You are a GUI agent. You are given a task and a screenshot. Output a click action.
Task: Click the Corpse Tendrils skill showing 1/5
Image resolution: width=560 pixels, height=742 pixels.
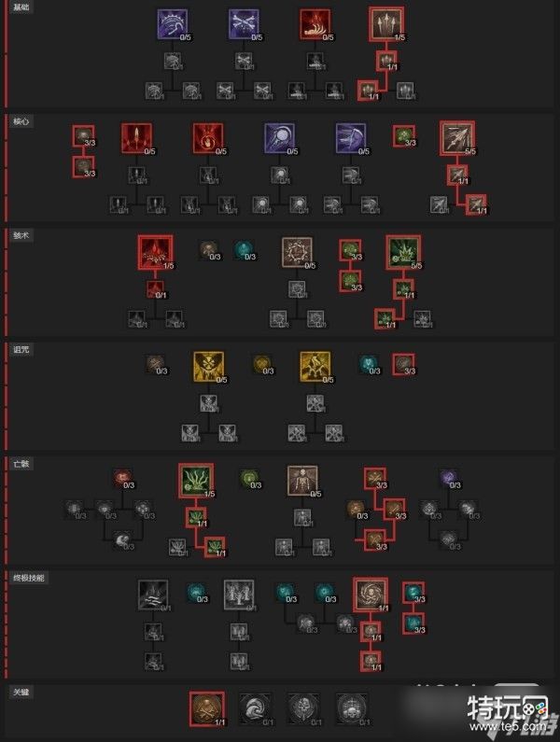click(x=196, y=481)
